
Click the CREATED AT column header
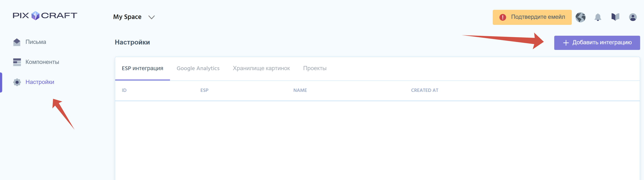tap(424, 90)
